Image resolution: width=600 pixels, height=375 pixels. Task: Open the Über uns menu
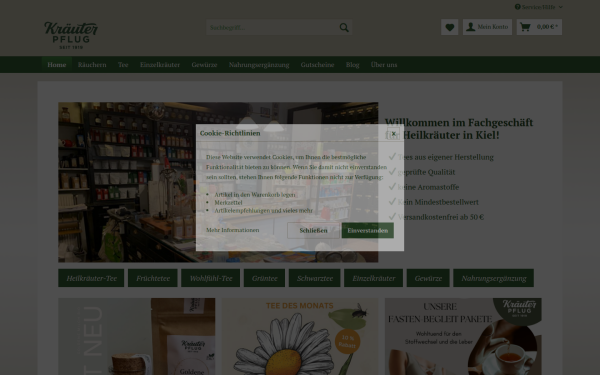[384, 65]
